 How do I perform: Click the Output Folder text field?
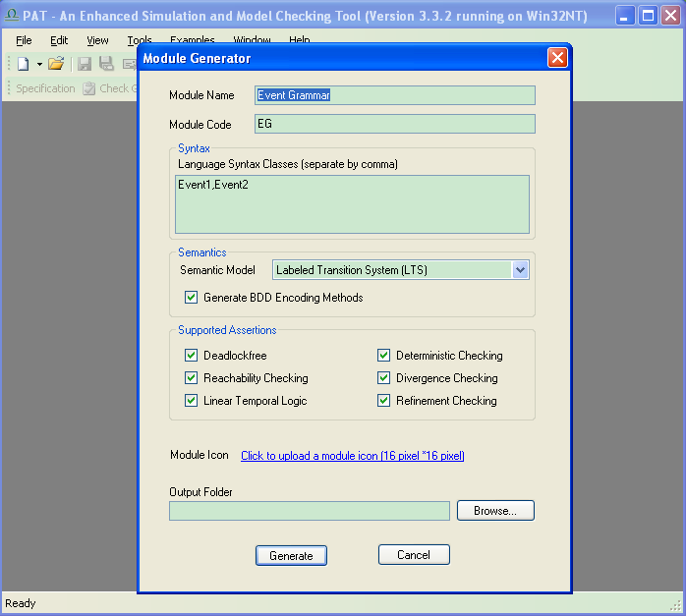point(310,511)
